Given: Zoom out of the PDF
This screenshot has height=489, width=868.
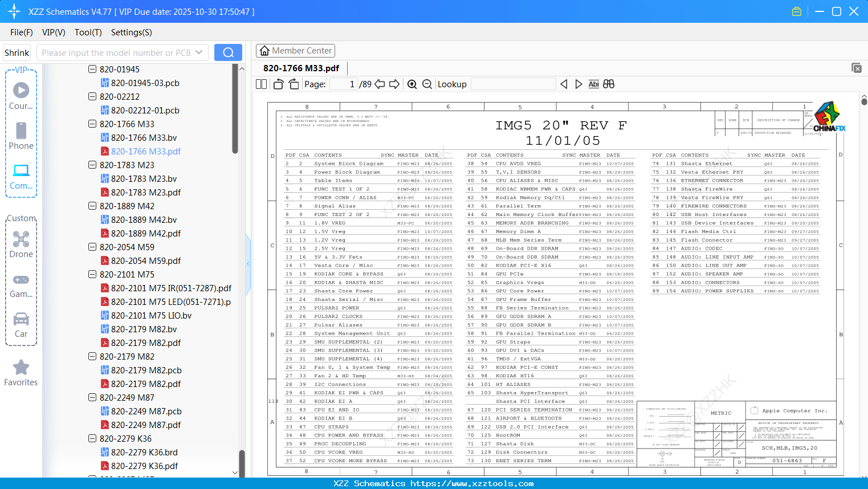Looking at the screenshot, I should [427, 84].
